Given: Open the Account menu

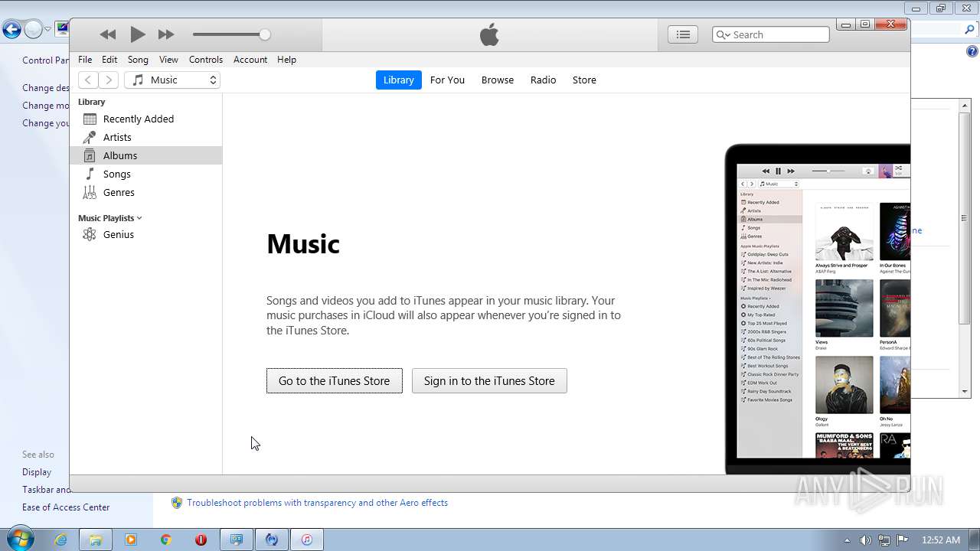Looking at the screenshot, I should coord(250,60).
